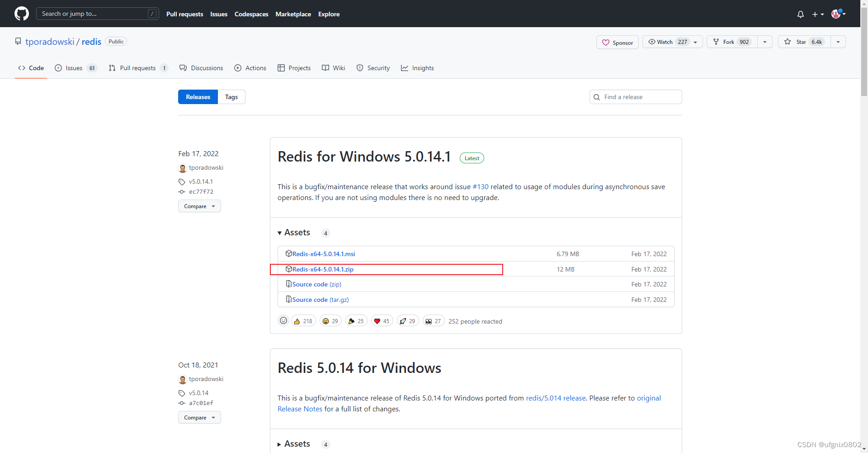Open Redis for Windows 5.0.14.1 title
This screenshot has height=453, width=868.
pyautogui.click(x=364, y=157)
